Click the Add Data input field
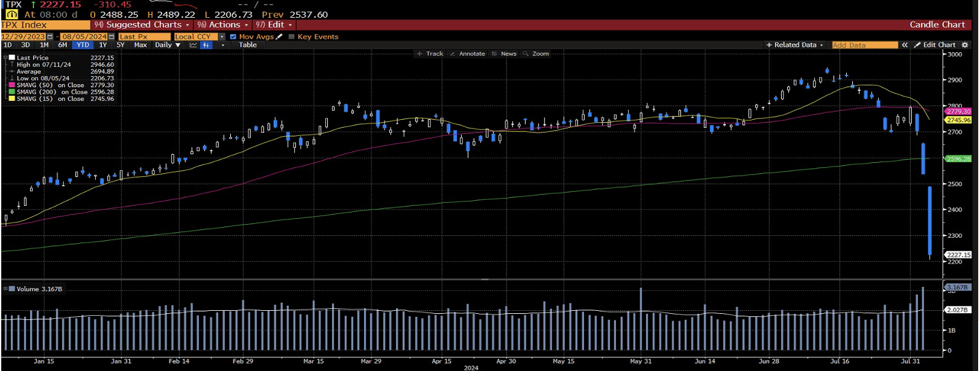The width and height of the screenshot is (980, 371). tap(865, 45)
